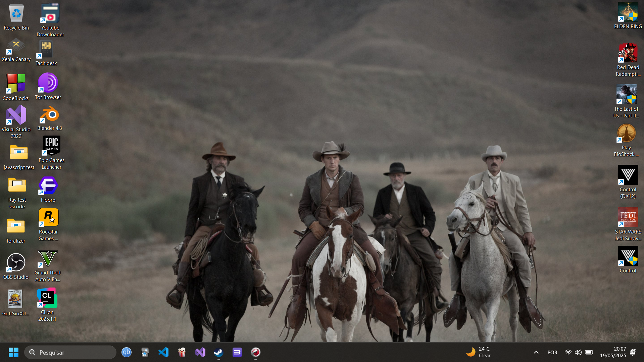The height and width of the screenshot is (362, 644).
Task: Select the Youtube Downloader shortcut
Action: tap(50, 20)
